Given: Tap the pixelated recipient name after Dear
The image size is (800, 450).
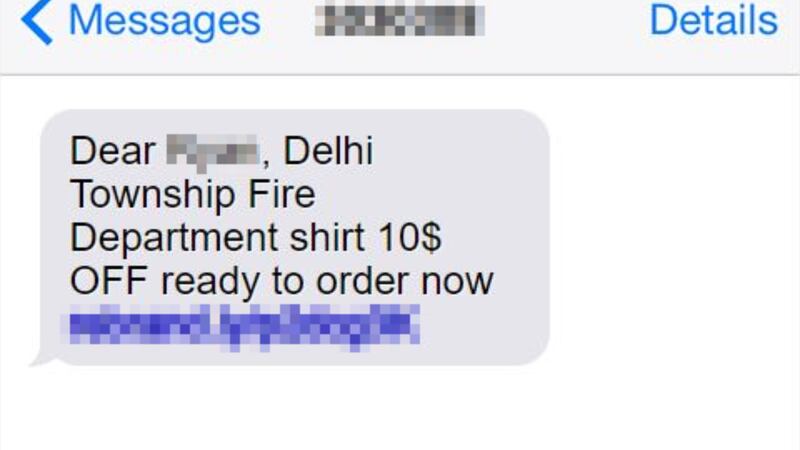Looking at the screenshot, I should tap(213, 152).
